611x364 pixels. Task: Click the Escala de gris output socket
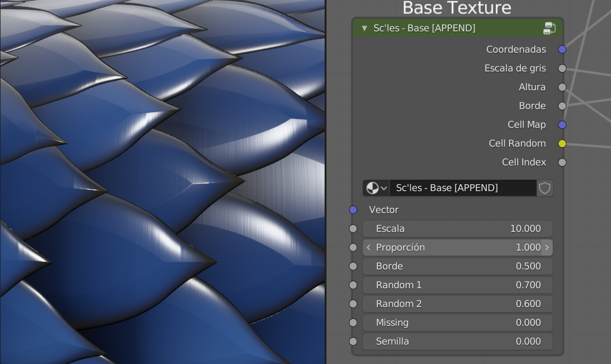(x=562, y=68)
